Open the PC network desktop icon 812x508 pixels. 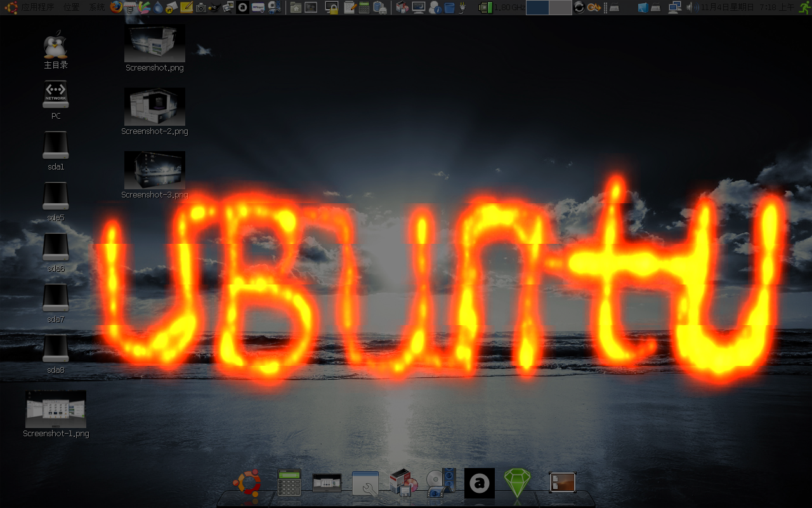pyautogui.click(x=56, y=100)
